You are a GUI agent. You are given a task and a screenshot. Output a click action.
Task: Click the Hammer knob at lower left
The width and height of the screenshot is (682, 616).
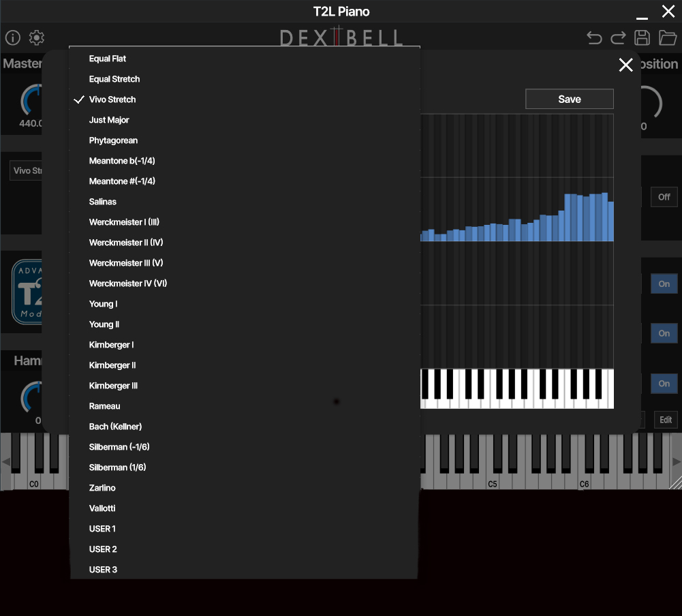[32, 398]
